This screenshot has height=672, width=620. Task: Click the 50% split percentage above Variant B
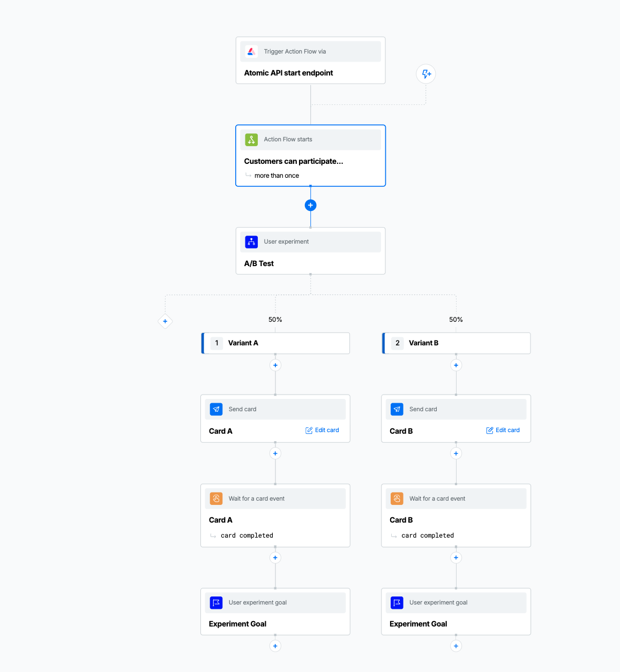coord(456,319)
